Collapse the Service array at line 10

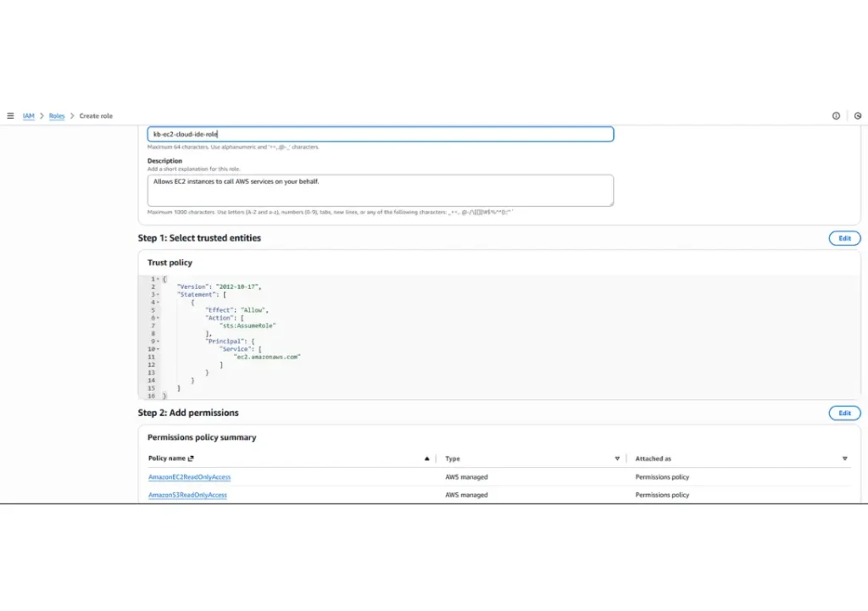pos(158,349)
